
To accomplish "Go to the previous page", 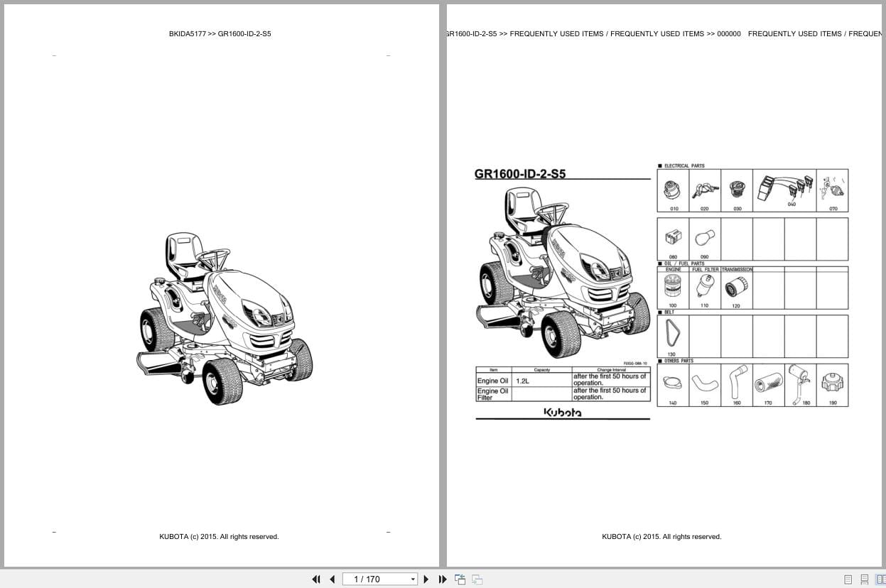I will pyautogui.click(x=332, y=579).
